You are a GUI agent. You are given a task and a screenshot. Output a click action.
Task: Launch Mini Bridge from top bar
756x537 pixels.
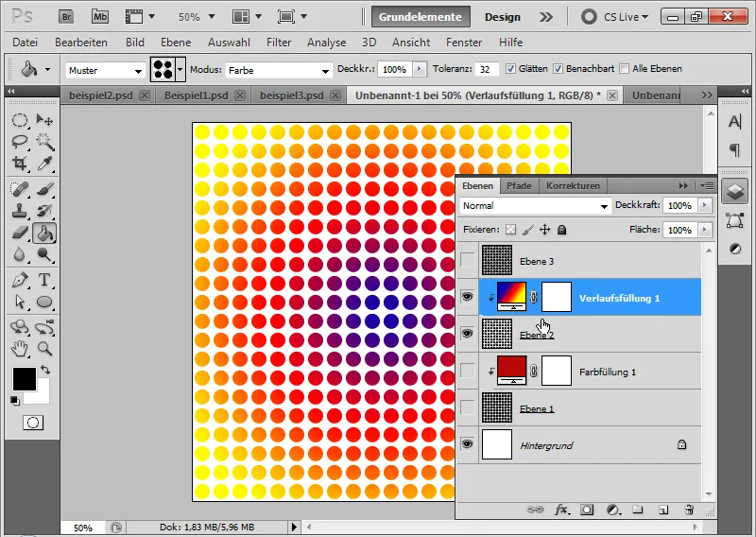pyautogui.click(x=100, y=17)
